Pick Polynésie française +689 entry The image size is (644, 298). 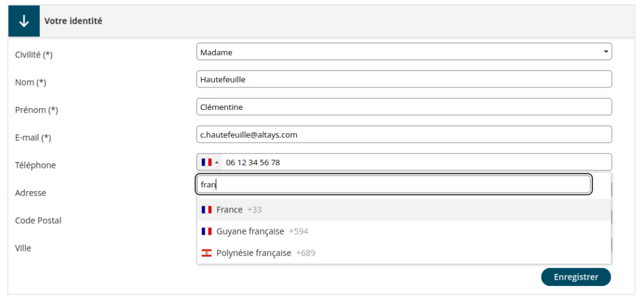tap(265, 253)
